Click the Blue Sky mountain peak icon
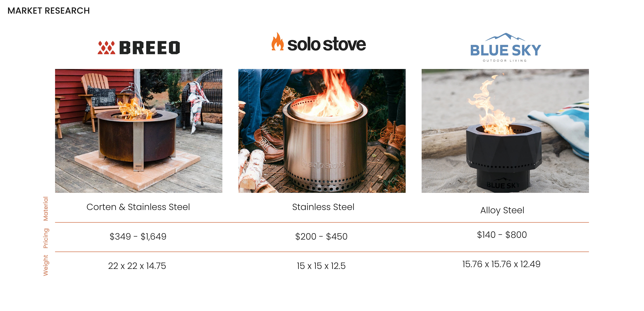This screenshot has width=644, height=311. (x=505, y=37)
